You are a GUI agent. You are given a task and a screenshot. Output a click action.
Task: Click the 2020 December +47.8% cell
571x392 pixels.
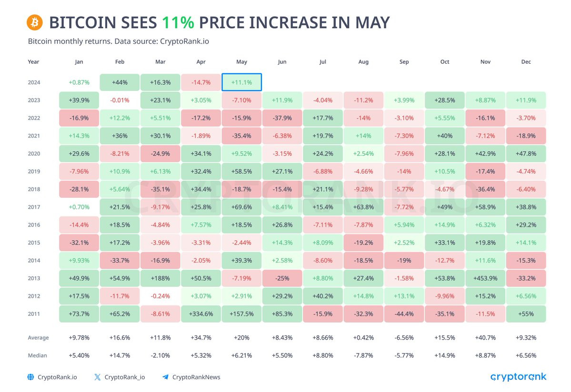pos(526,154)
